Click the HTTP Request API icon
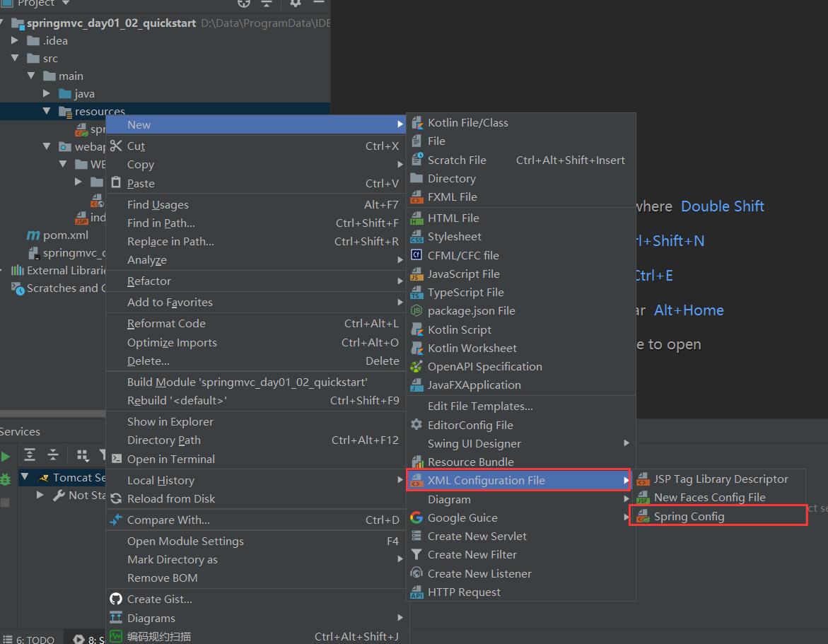Viewport: 828px width, 644px height. tap(417, 592)
